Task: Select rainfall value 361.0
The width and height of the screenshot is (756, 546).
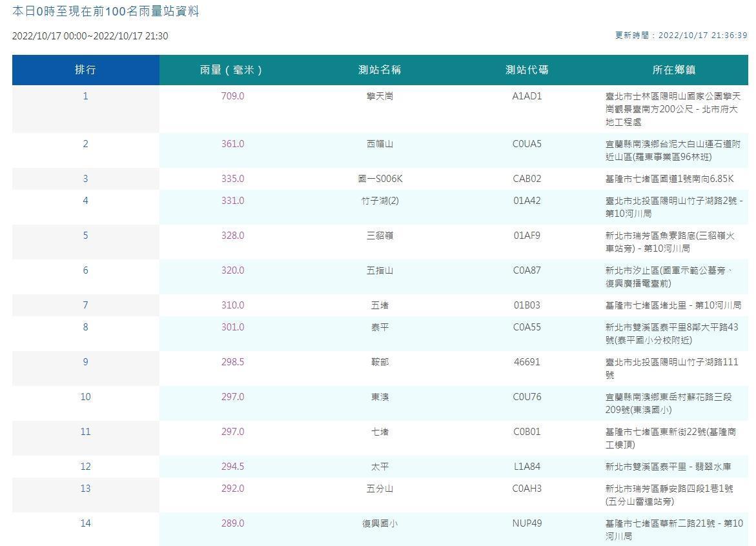Action: point(233,144)
